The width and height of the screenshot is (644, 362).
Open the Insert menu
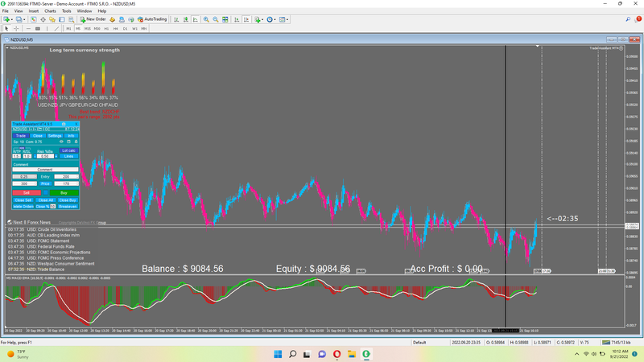click(33, 10)
